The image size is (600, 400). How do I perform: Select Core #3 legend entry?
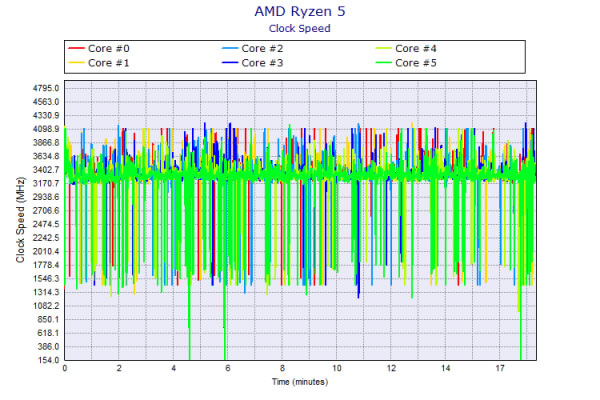pos(253,63)
